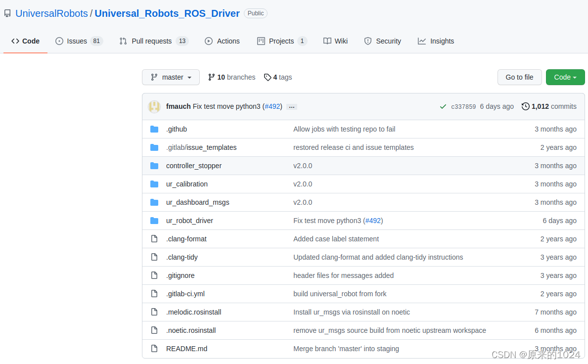This screenshot has width=588, height=364.
Task: Open the .gitlab/issue_templates folder
Action: (201, 148)
